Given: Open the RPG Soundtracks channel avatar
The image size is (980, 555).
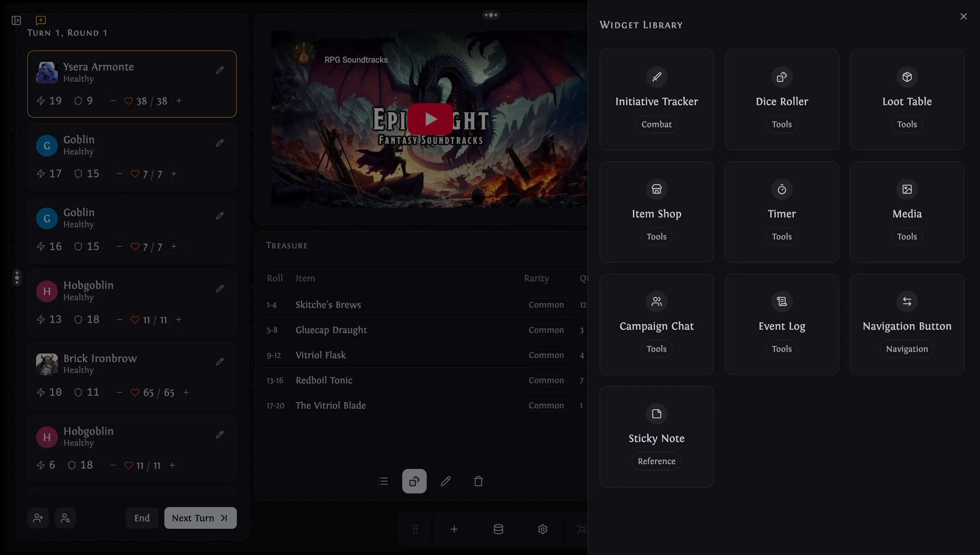Looking at the screenshot, I should 304,53.
